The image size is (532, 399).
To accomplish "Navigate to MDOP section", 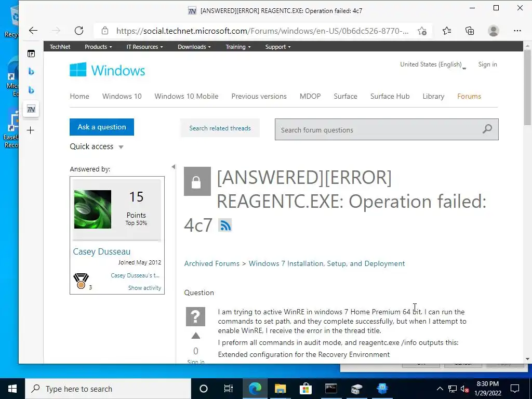I will click(x=310, y=96).
